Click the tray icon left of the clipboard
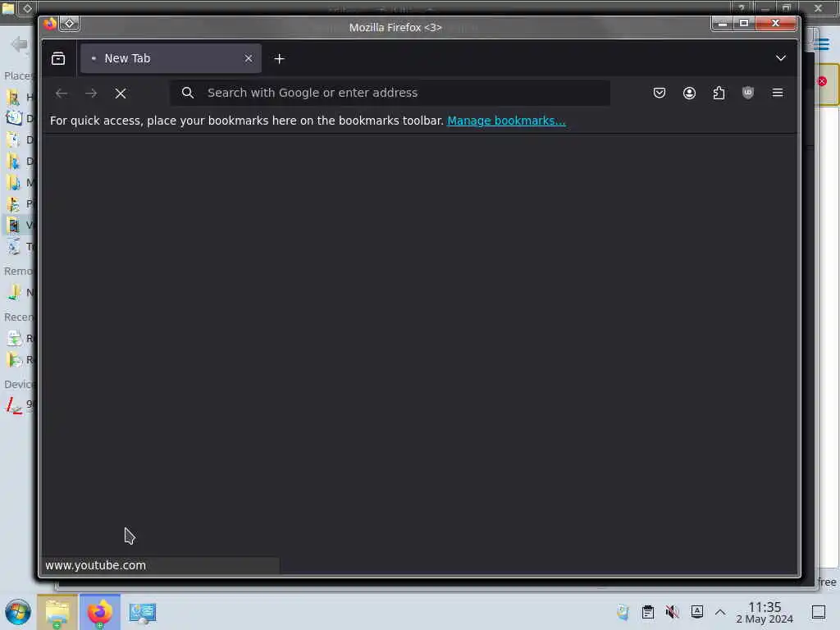Image resolution: width=840 pixels, height=630 pixels. click(x=623, y=612)
